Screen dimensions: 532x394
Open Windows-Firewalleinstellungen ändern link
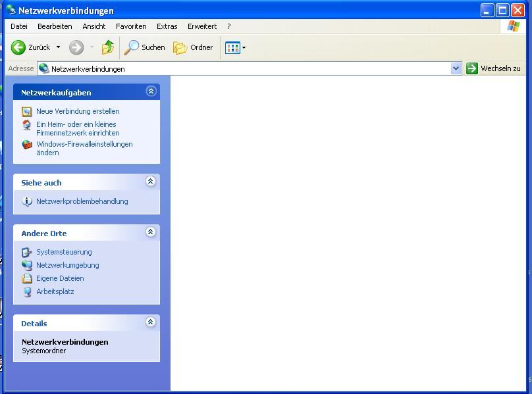point(84,148)
